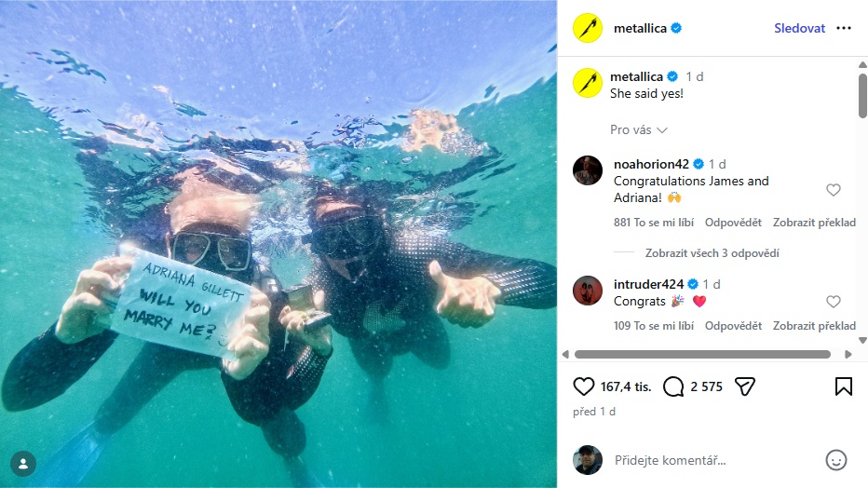The image size is (868, 488).
Task: Click the scroll down arrow of comments
Action: [862, 340]
